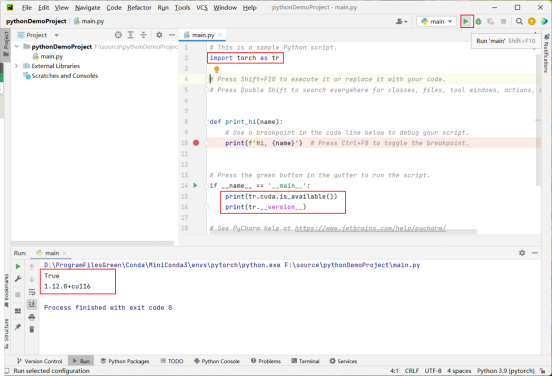552x377 pixels.
Task: Close the 'main' run tab
Action: [64, 253]
